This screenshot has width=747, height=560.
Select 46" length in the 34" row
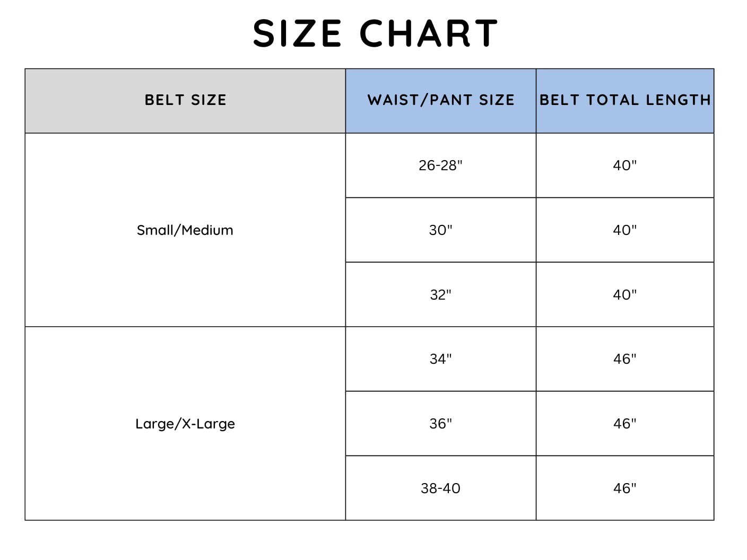pos(624,359)
